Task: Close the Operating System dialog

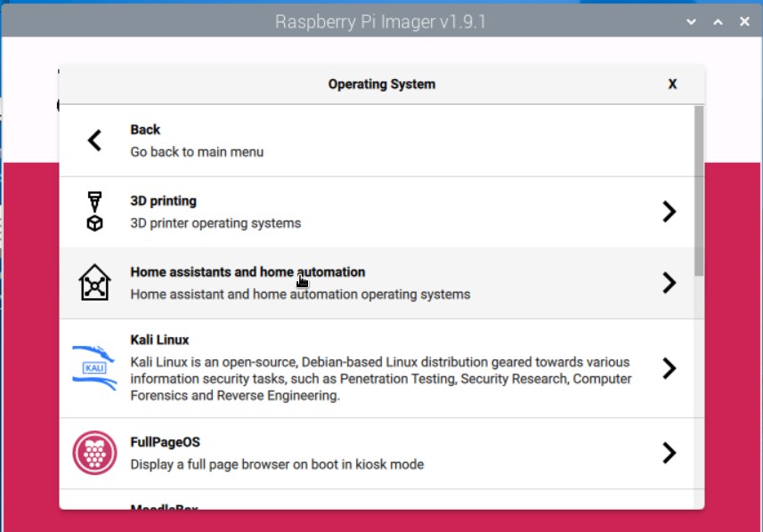Action: [x=672, y=85]
